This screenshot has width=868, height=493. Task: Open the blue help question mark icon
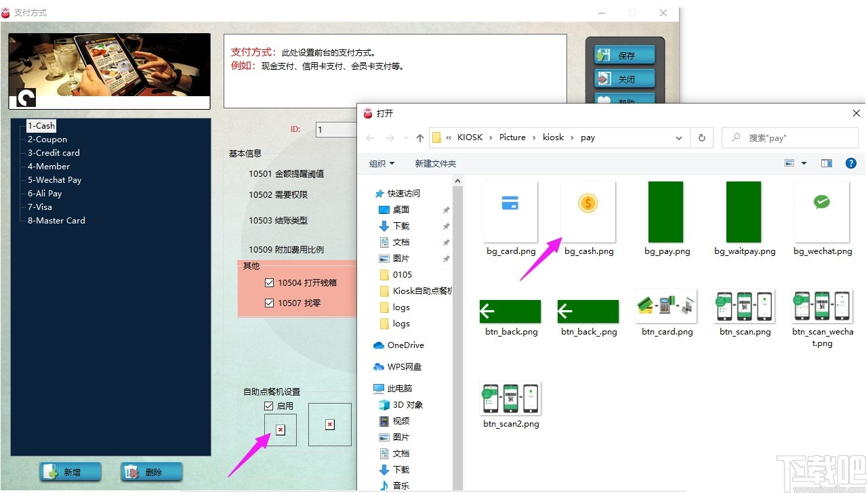tap(851, 163)
